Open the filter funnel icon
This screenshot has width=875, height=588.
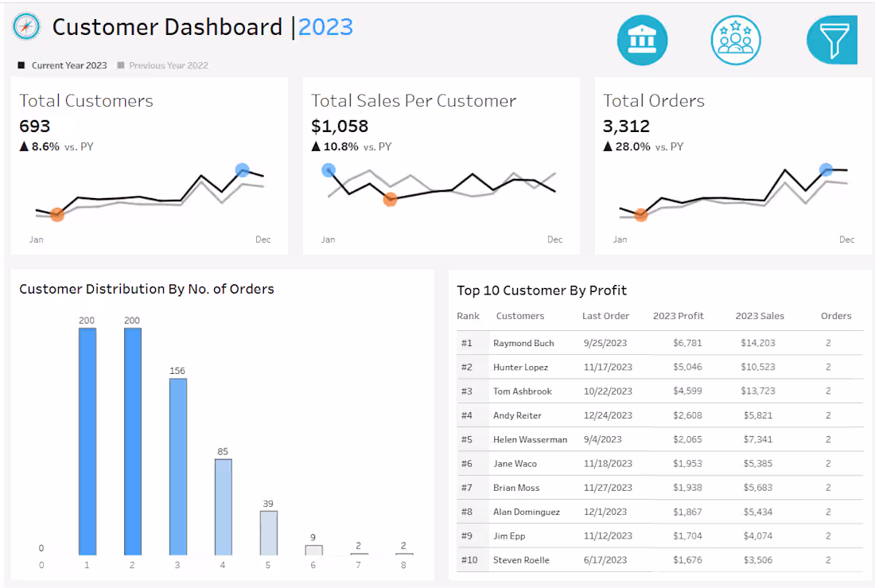pos(831,38)
